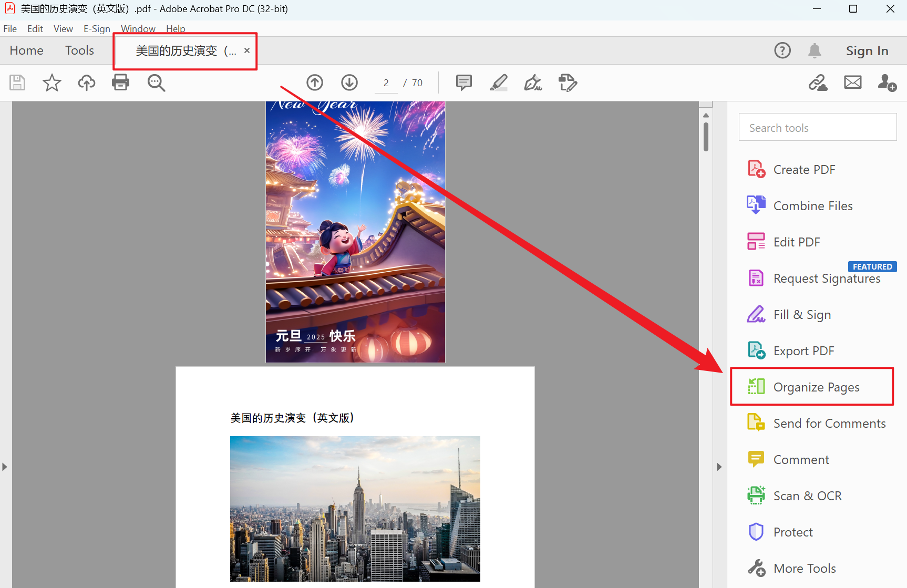Viewport: 907px width, 588px height.
Task: Switch to the Home tab
Action: pos(26,50)
